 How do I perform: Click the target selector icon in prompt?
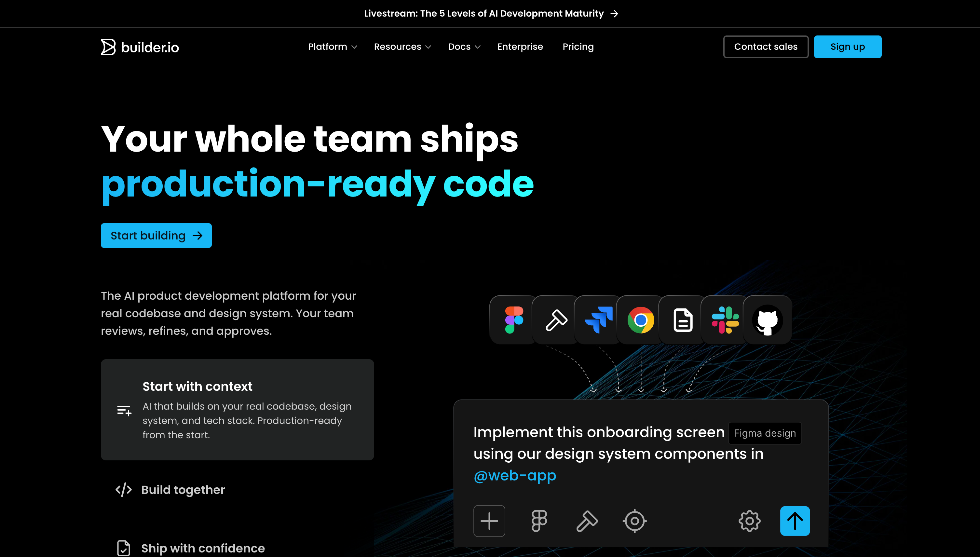tap(634, 521)
